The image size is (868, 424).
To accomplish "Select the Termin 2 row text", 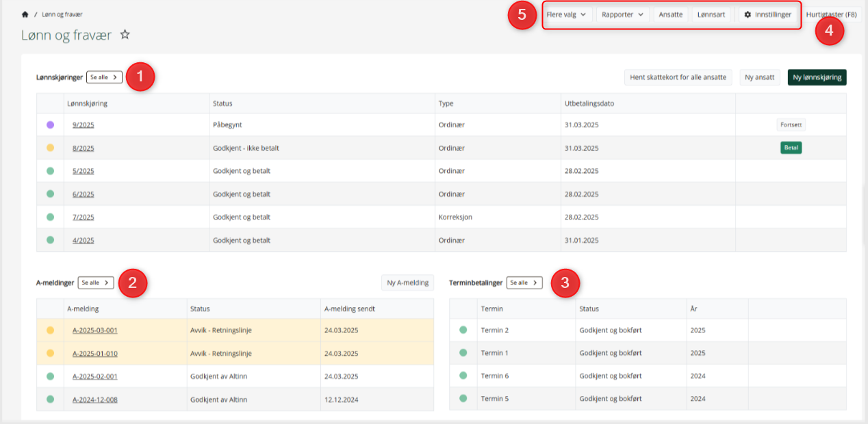I will pyautogui.click(x=495, y=330).
